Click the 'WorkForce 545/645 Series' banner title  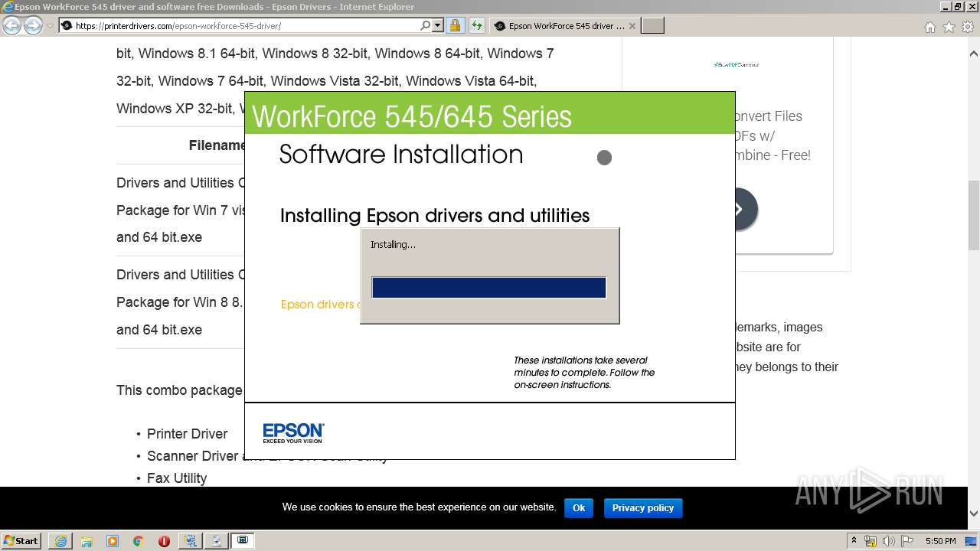point(412,116)
